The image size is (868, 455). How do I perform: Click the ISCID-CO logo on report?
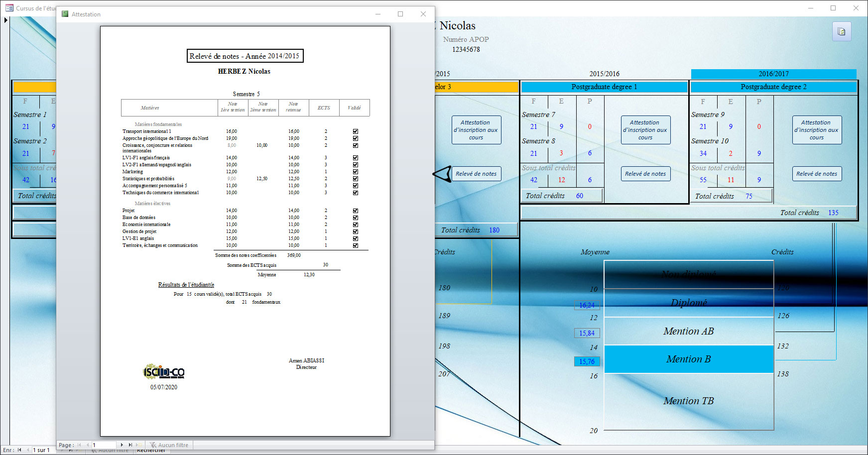coord(164,372)
